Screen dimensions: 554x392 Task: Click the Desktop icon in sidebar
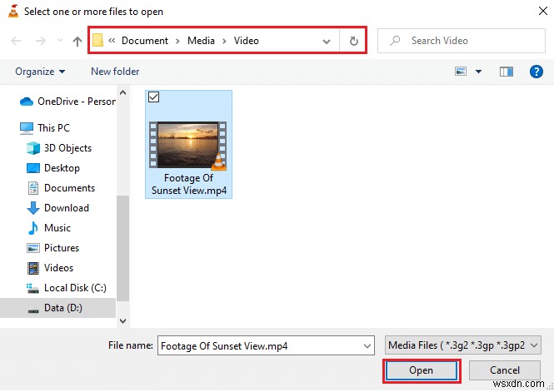[33, 168]
